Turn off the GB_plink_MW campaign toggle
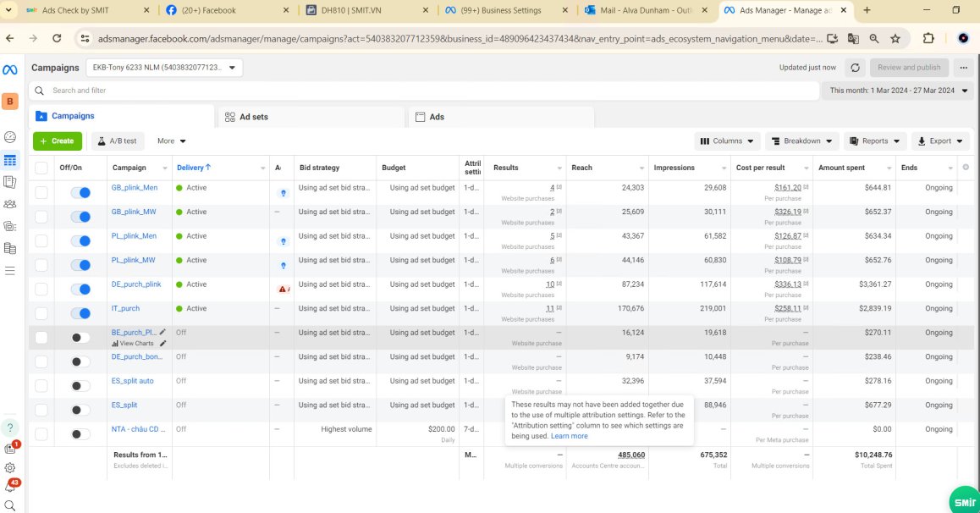 click(80, 217)
